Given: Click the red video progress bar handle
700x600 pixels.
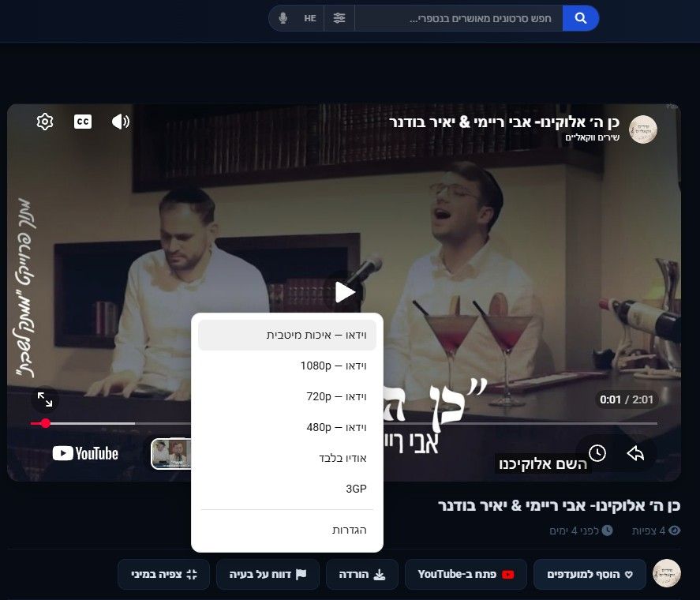Looking at the screenshot, I should pos(46,423).
